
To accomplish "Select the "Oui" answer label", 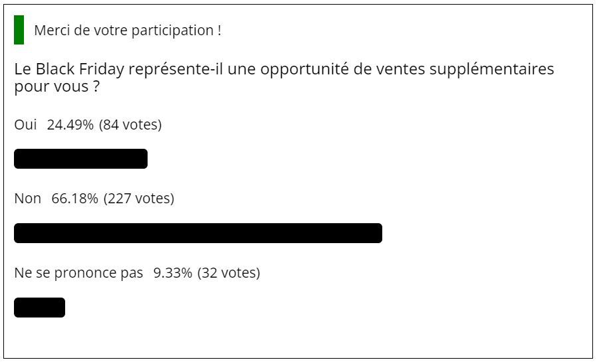I will 25,125.
